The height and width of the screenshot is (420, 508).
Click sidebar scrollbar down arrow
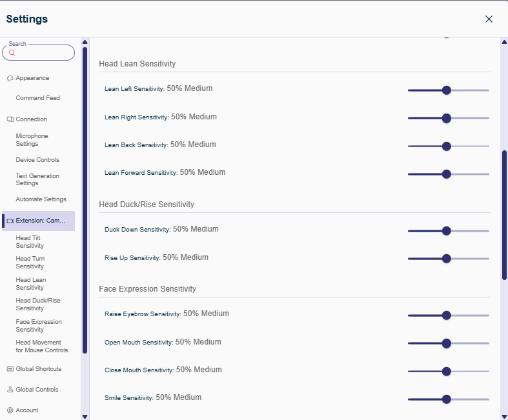click(85, 417)
